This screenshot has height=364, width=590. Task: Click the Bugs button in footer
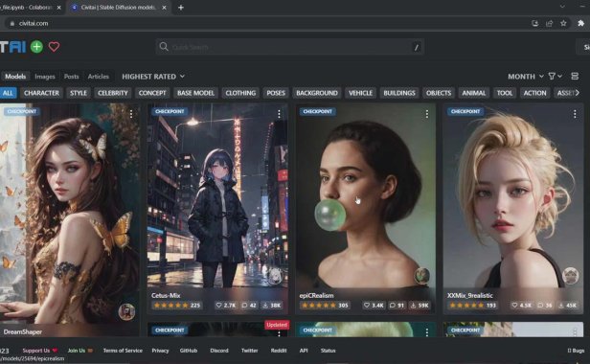click(x=576, y=351)
